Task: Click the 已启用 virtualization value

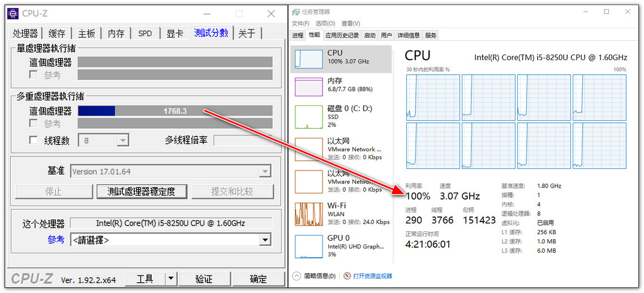Action: click(546, 223)
